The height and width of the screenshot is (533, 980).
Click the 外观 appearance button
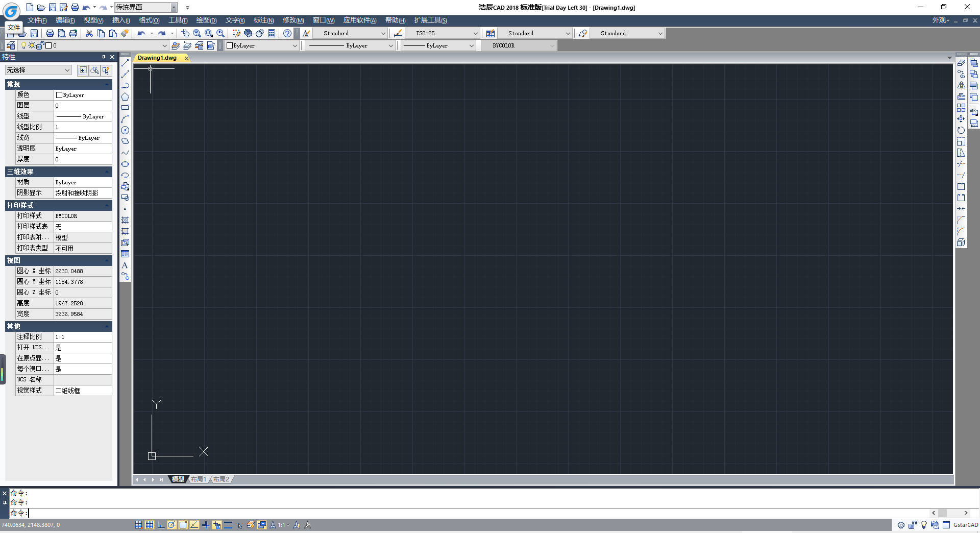(x=941, y=20)
